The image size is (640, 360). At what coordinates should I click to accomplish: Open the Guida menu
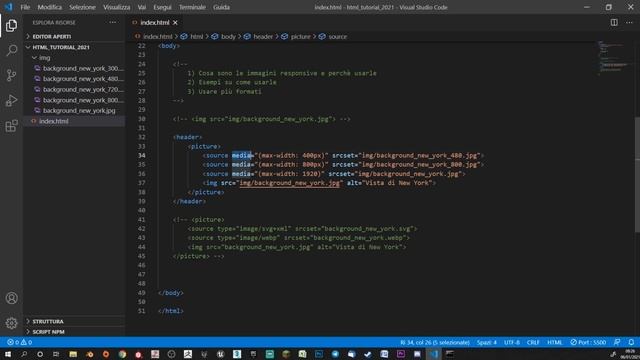(x=221, y=7)
